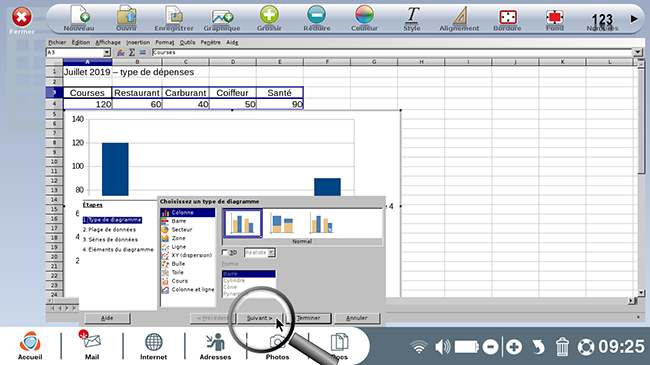Image resolution: width=650 pixels, height=365 pixels.
Task: Click the Fermer red close icon
Action: click(22, 17)
